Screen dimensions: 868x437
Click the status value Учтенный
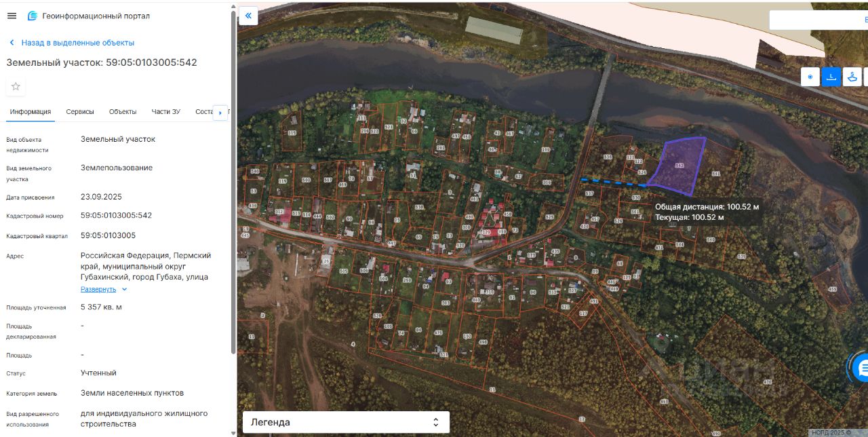click(98, 373)
